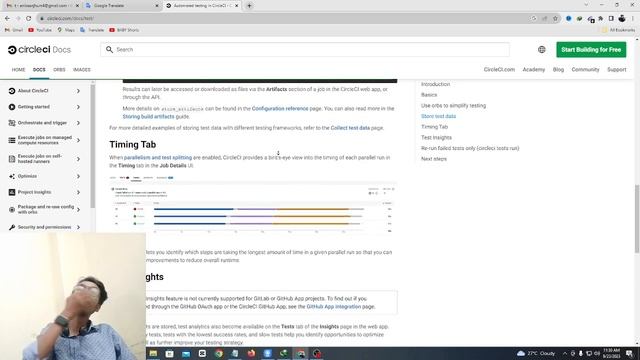The width and height of the screenshot is (640, 360).
Task: Open the Gmail bookmark
Action: [14, 30]
